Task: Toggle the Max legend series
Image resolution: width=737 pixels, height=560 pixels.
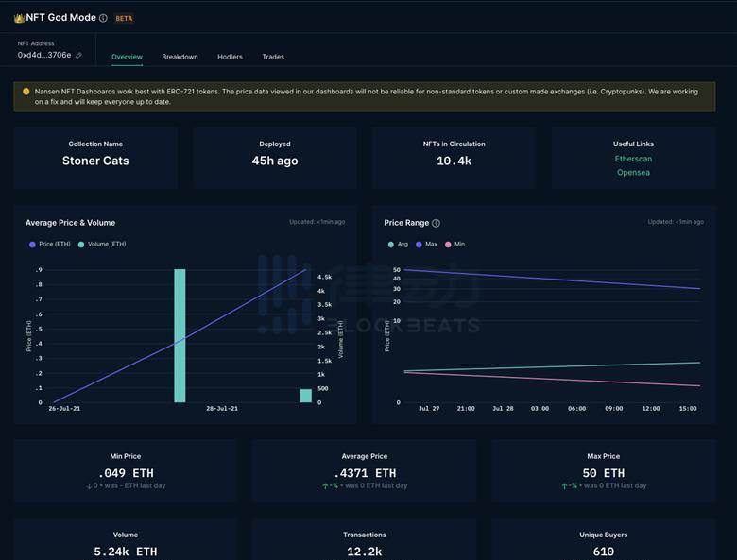Action: coord(427,245)
